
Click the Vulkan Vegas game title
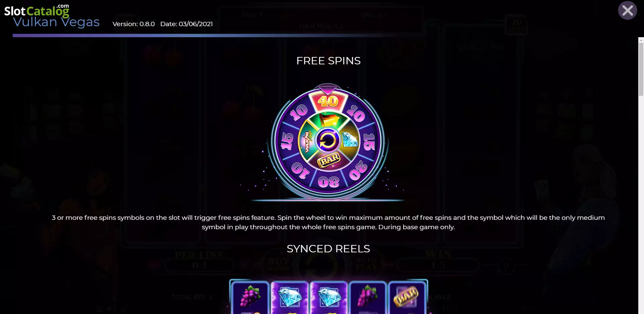56,22
